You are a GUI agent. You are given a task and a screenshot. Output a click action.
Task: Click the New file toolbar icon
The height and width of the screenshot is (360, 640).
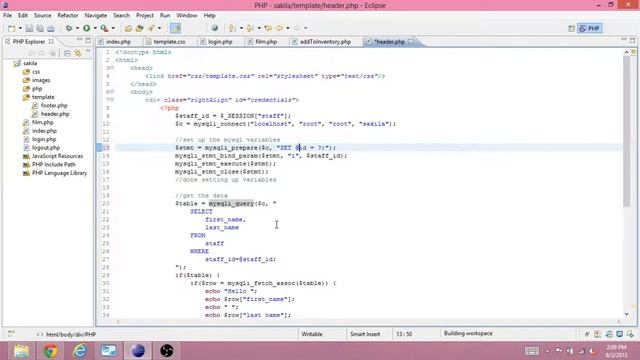coord(11,28)
